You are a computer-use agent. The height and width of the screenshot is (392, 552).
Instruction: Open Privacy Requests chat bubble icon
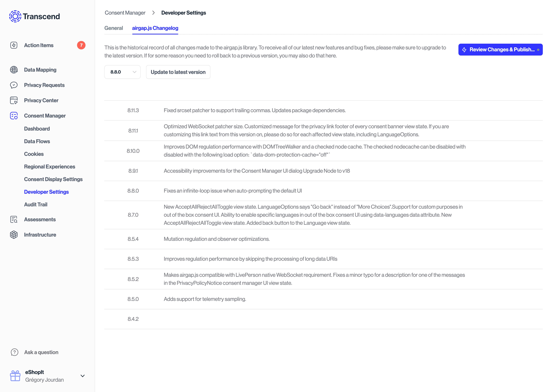14,85
